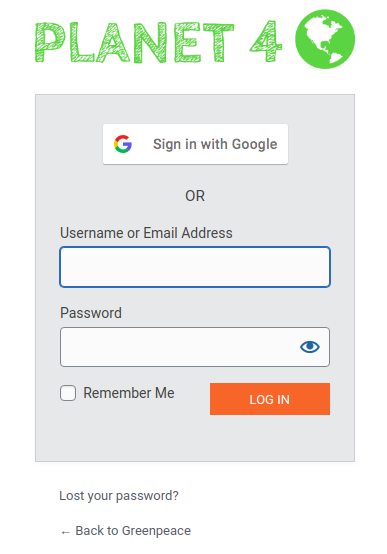
Task: Sign in with Google button
Action: click(x=195, y=144)
